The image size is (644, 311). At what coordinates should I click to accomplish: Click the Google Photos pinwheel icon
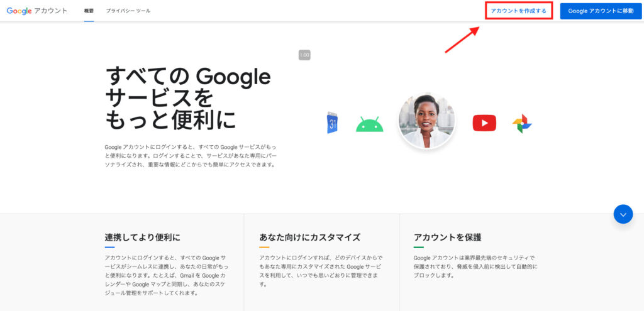coord(522,124)
